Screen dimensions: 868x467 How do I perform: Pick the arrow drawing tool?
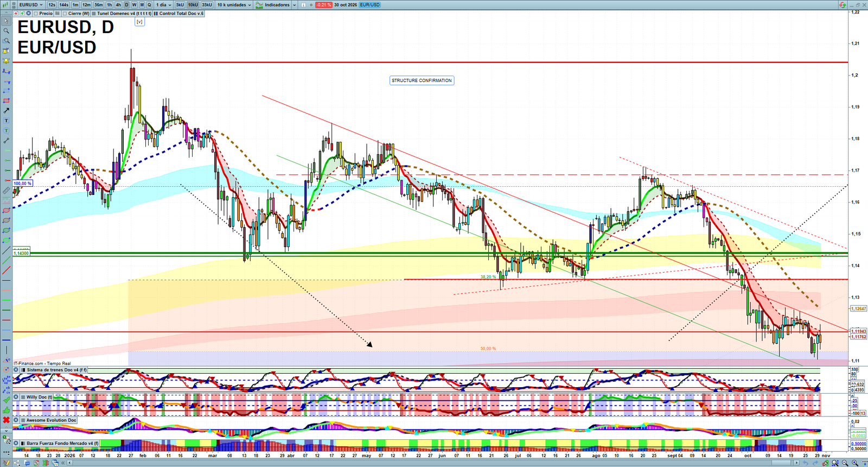point(7,111)
